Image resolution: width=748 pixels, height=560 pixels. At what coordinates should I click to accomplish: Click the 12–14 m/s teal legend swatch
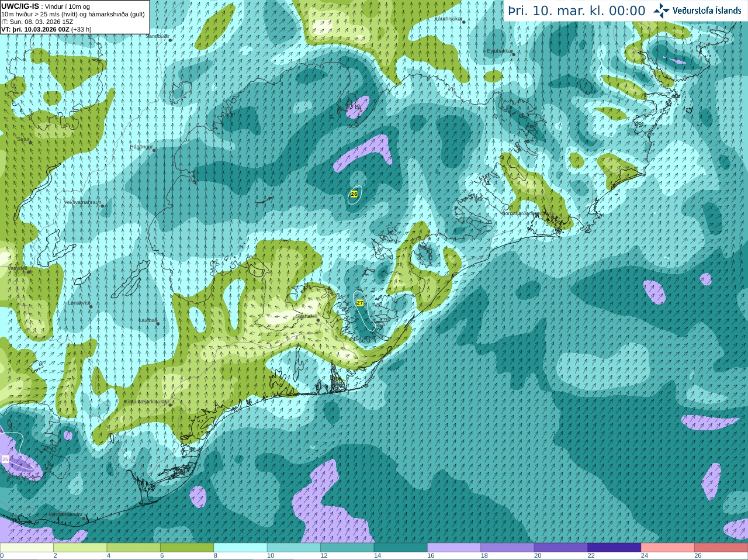(x=348, y=548)
